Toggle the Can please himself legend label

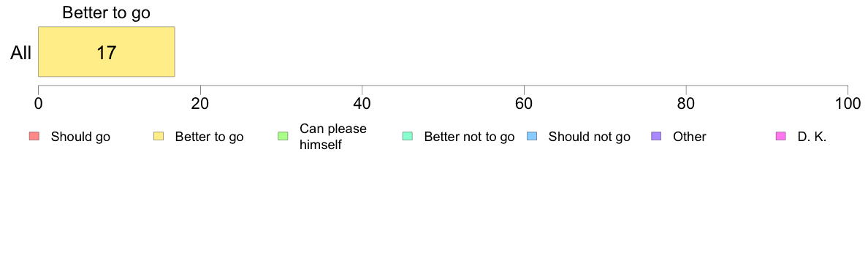click(332, 137)
